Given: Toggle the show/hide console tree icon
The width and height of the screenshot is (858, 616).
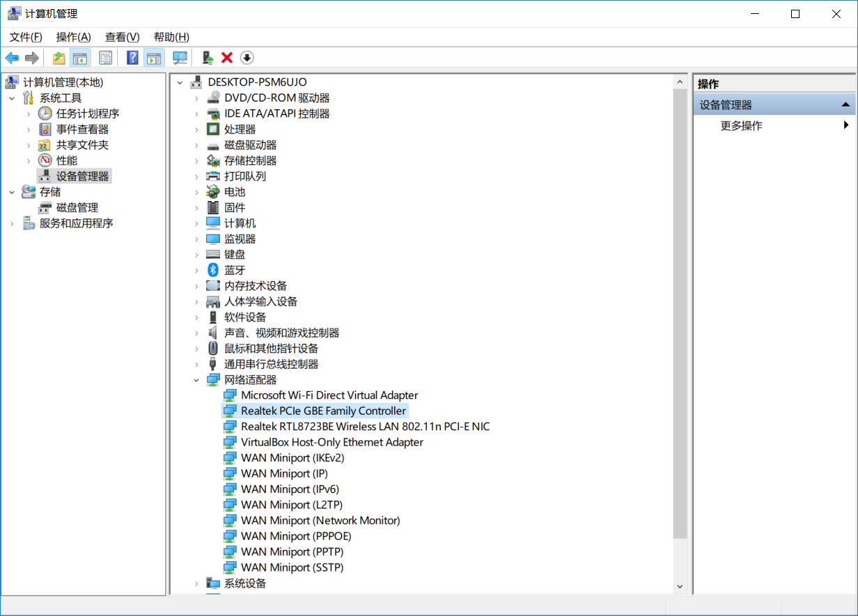Looking at the screenshot, I should (x=80, y=58).
